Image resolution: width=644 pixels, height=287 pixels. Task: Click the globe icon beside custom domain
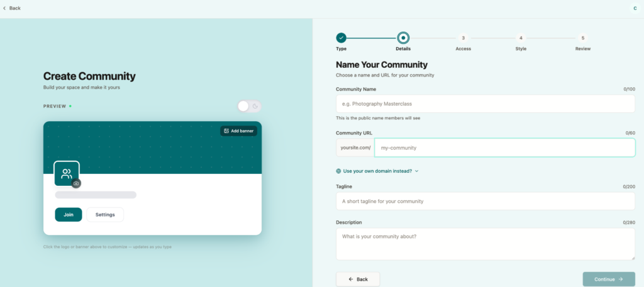pos(339,171)
